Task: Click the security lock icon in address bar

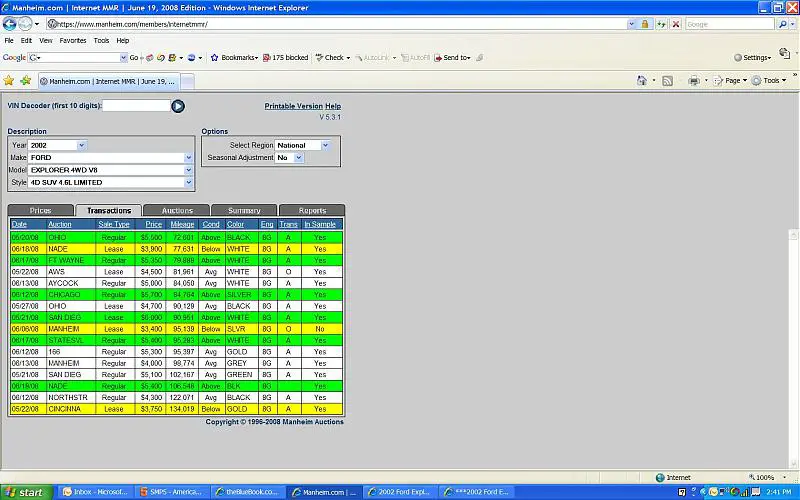Action: tap(645, 24)
